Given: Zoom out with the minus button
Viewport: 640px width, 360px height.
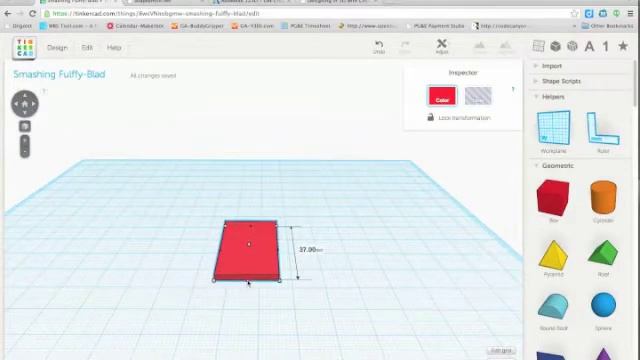Looking at the screenshot, I should (x=24, y=152).
